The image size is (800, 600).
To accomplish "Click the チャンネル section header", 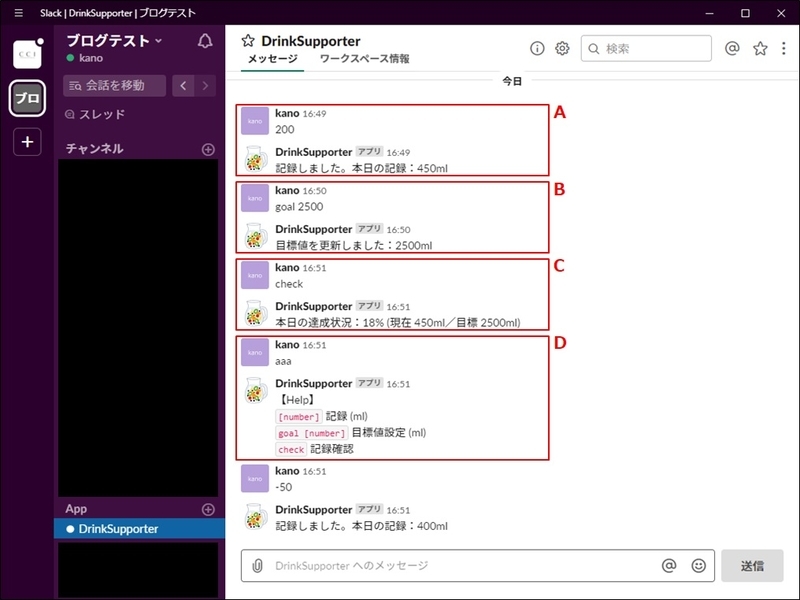I will 94,148.
